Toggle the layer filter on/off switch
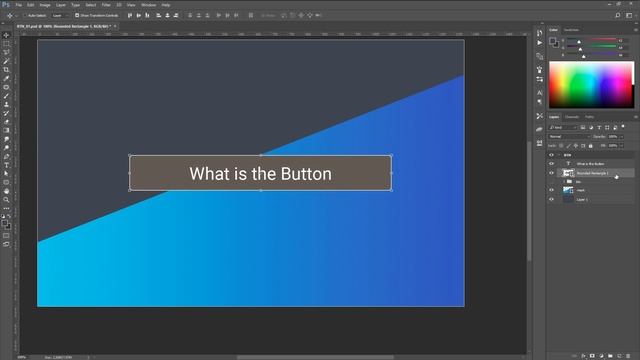This screenshot has width=640, height=360. [x=623, y=127]
